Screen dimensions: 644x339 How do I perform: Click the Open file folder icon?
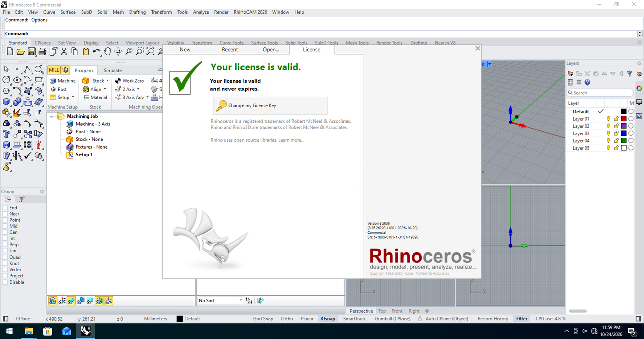point(20,51)
